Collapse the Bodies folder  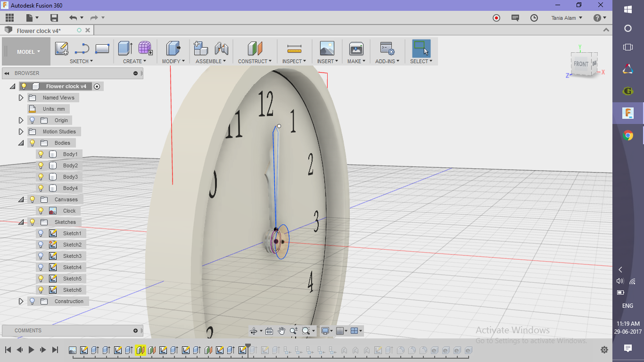21,143
